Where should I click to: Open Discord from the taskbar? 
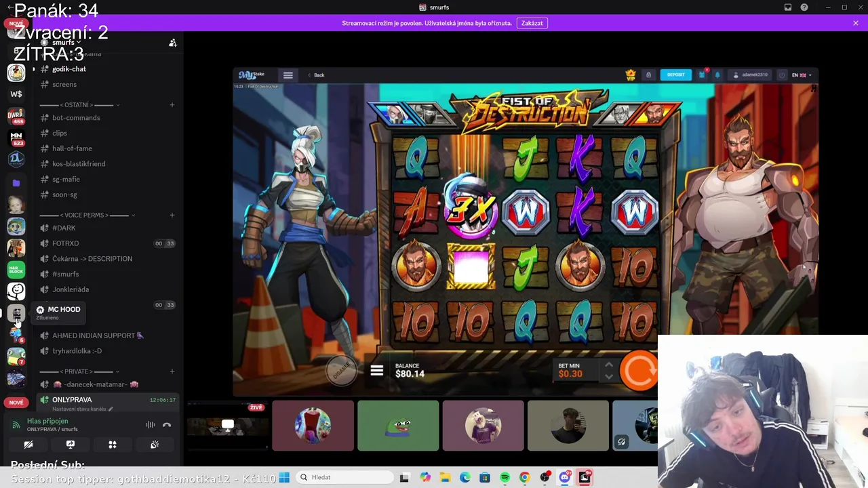tap(564, 478)
